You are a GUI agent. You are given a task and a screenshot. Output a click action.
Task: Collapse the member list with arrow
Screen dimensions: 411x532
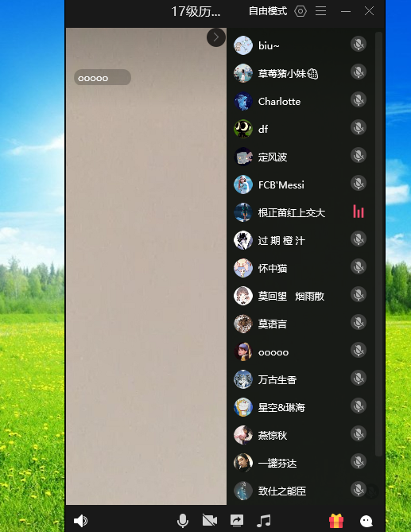(x=216, y=37)
